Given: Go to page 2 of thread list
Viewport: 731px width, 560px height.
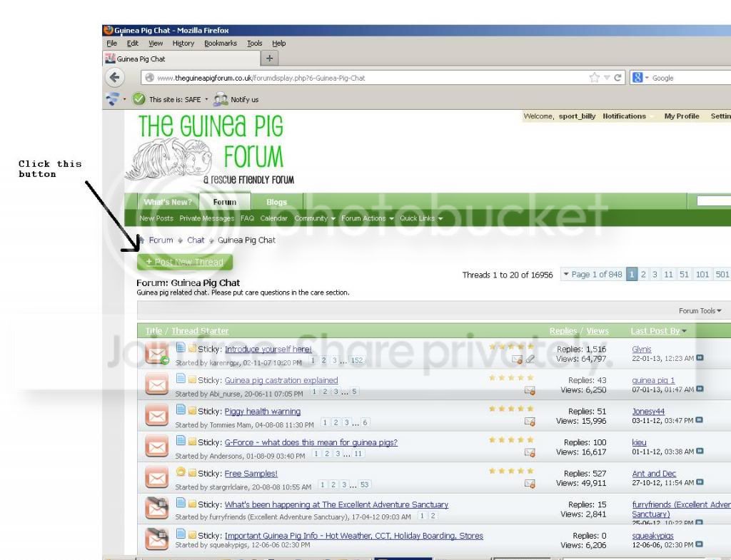Looking at the screenshot, I should 643,275.
